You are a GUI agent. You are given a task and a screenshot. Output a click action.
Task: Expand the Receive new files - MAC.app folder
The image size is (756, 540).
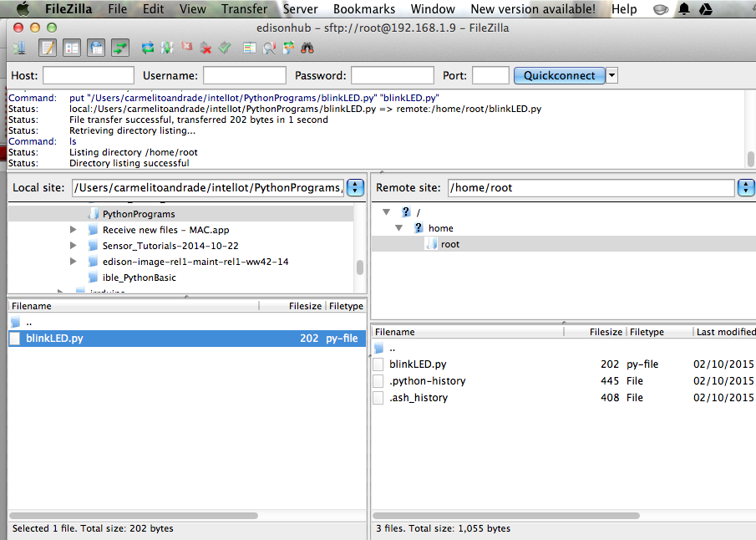[73, 230]
